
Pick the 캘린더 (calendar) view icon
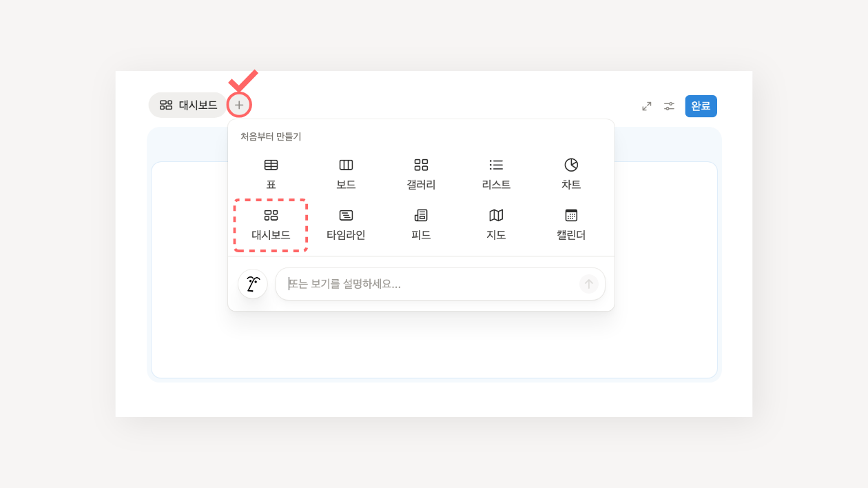(571, 216)
